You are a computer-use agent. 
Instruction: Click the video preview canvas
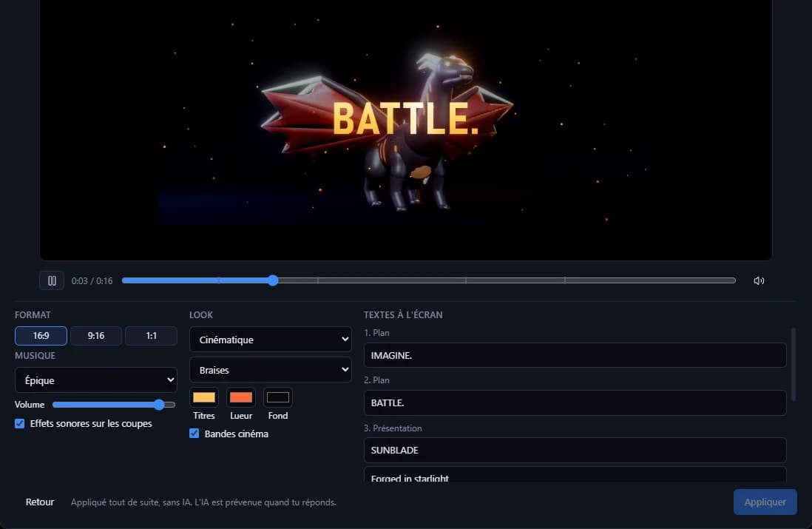coord(406,129)
